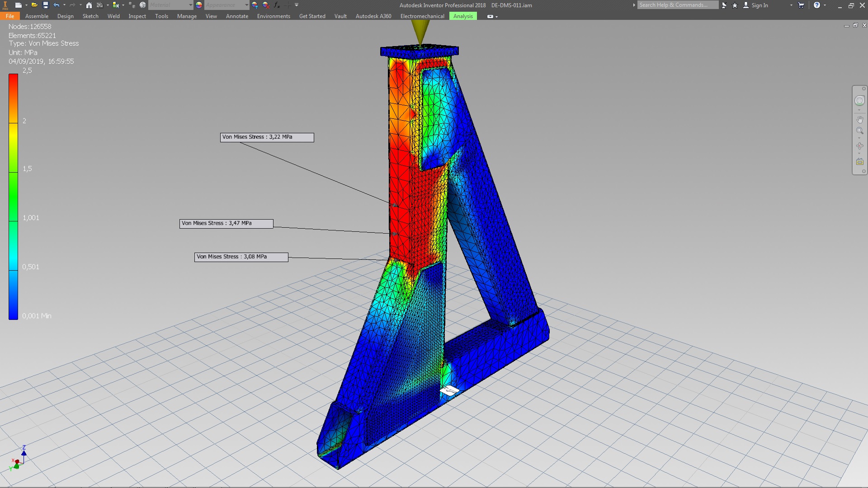This screenshot has height=488, width=868.
Task: Click the round patterned sphere icon before the Material box
Action: tap(142, 5)
